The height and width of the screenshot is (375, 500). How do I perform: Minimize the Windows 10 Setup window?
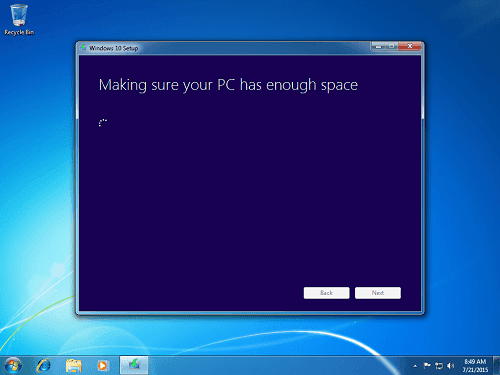point(378,46)
